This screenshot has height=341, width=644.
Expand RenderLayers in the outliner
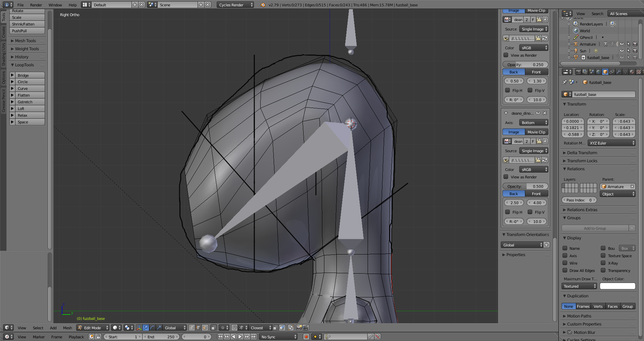[x=569, y=24]
